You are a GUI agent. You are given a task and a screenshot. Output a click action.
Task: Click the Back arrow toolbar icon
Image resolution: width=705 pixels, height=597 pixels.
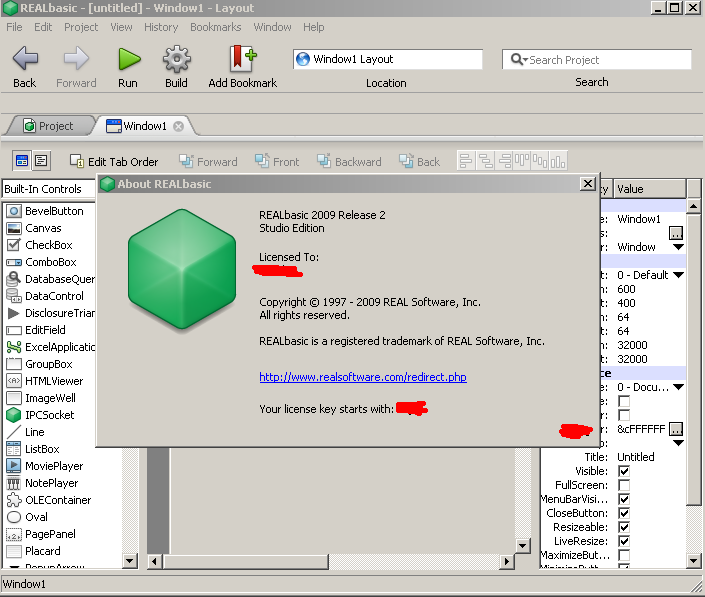coord(25,59)
